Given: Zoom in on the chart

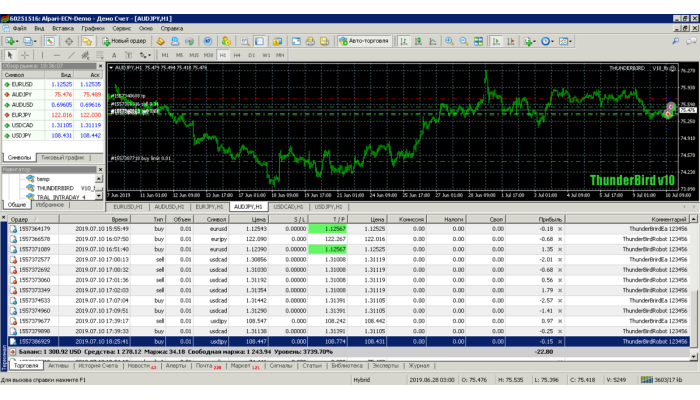Looking at the screenshot, I should (447, 41).
